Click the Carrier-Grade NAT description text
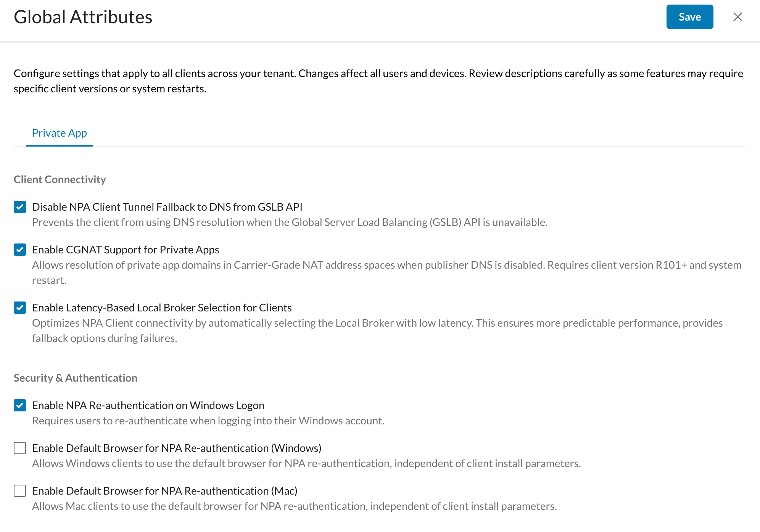Viewport: 760px width, 532px height. (x=387, y=272)
